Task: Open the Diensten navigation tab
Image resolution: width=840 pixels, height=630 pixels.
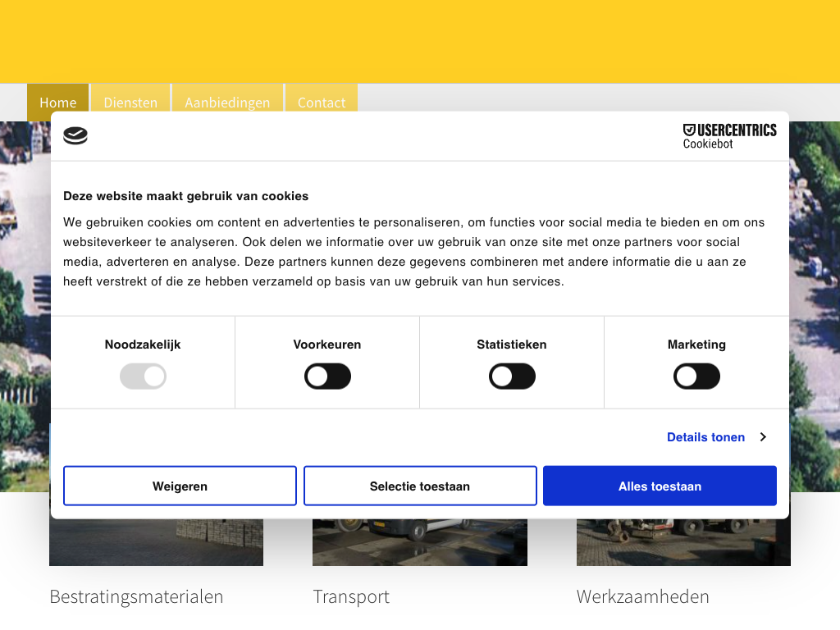Action: (x=130, y=102)
